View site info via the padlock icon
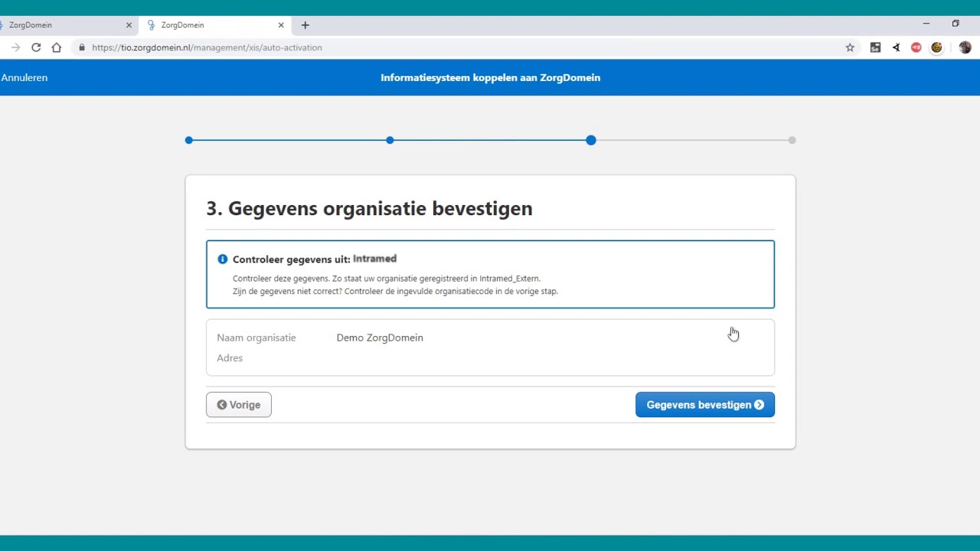Image resolution: width=980 pixels, height=551 pixels. (82, 47)
